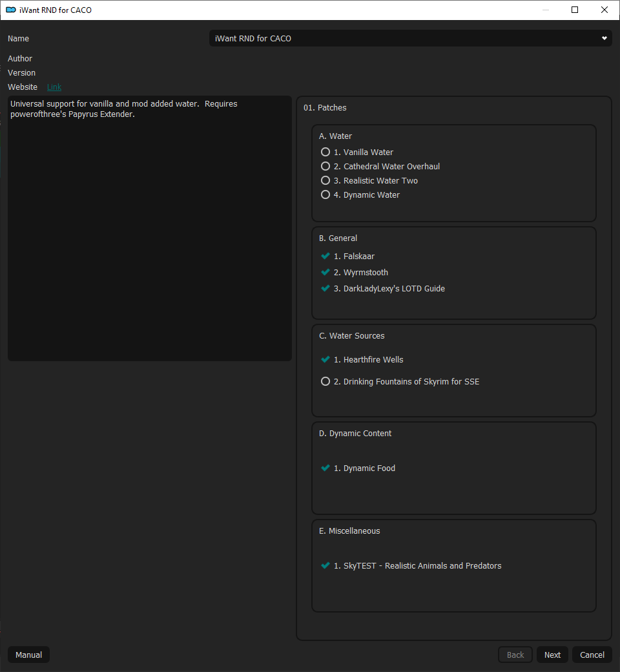Toggle the Hearthfire Wells checkbox
This screenshot has width=620, height=672.
coord(325,359)
